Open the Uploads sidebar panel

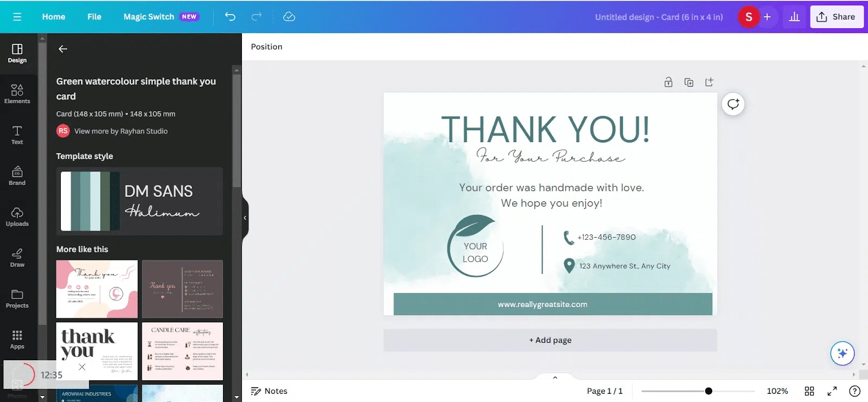(x=17, y=216)
